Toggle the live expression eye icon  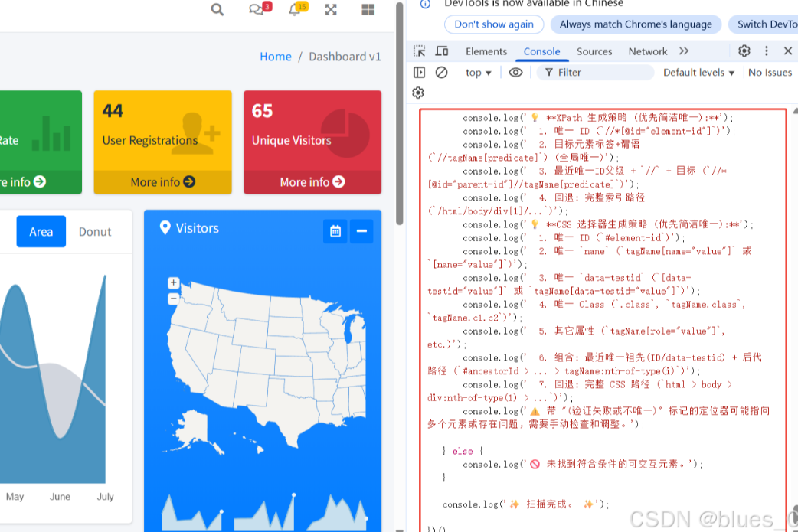click(x=515, y=72)
